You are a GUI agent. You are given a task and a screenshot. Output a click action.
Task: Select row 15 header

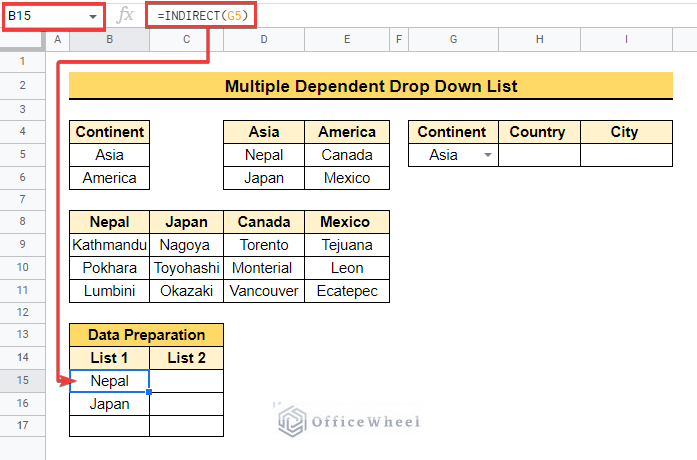pyautogui.click(x=22, y=380)
